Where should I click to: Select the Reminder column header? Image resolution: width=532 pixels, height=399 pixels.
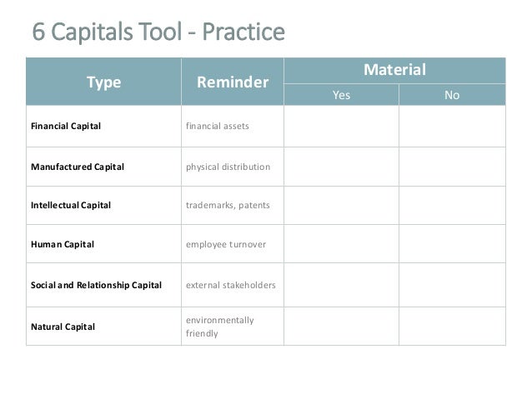[x=232, y=82]
